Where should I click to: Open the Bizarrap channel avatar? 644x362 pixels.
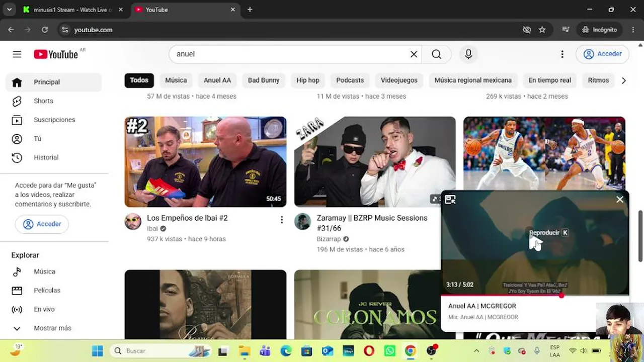pyautogui.click(x=302, y=222)
